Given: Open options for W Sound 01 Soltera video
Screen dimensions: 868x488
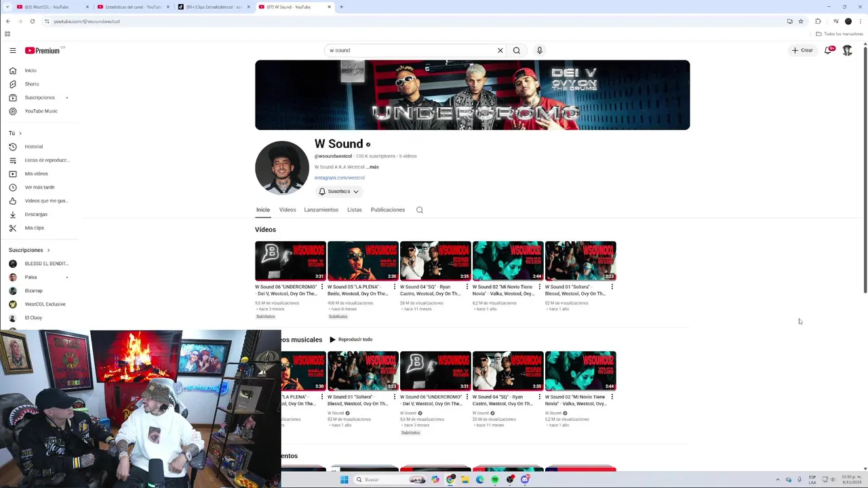Looking at the screenshot, I should tap(612, 287).
